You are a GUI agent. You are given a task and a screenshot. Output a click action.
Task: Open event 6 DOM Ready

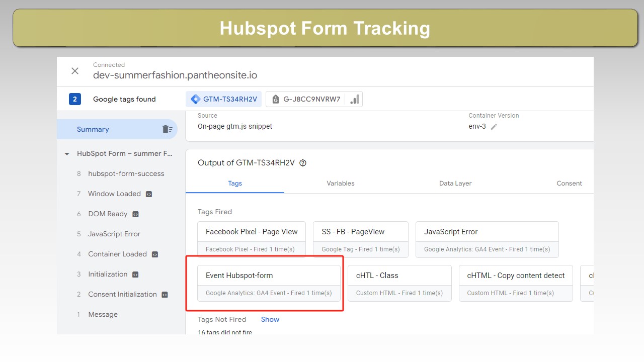[108, 214]
